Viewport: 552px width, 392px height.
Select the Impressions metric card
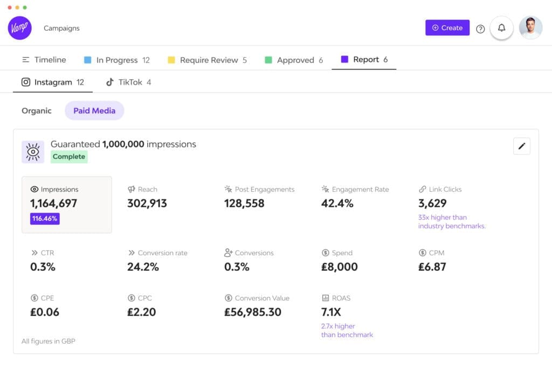[67, 205]
